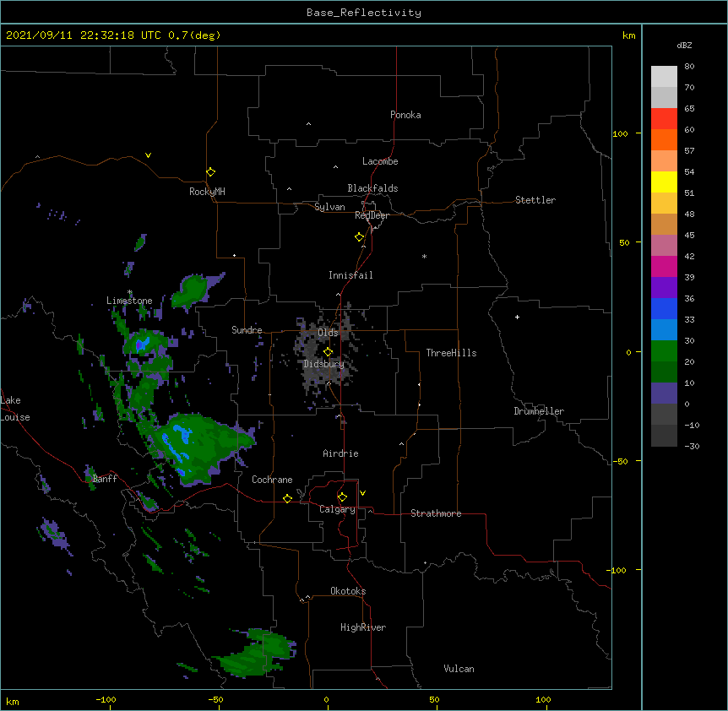
Task: Select the yellow diamond between Olds and Didsbury
Action: [x=329, y=352]
